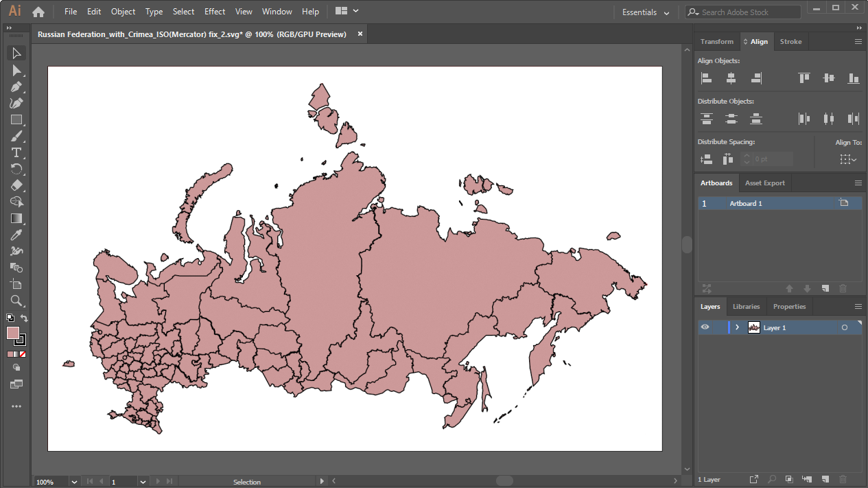868x488 pixels.
Task: Create new layer in Layers panel
Action: [x=825, y=479]
